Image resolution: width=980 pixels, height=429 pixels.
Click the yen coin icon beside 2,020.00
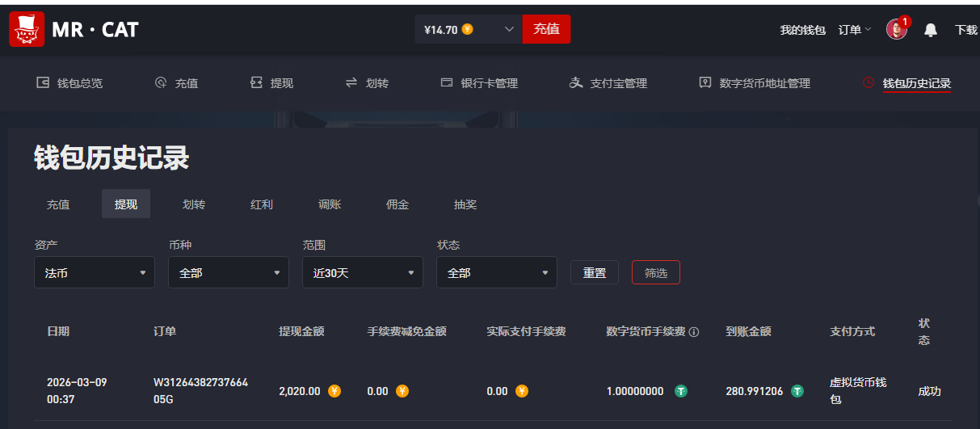pyautogui.click(x=334, y=391)
